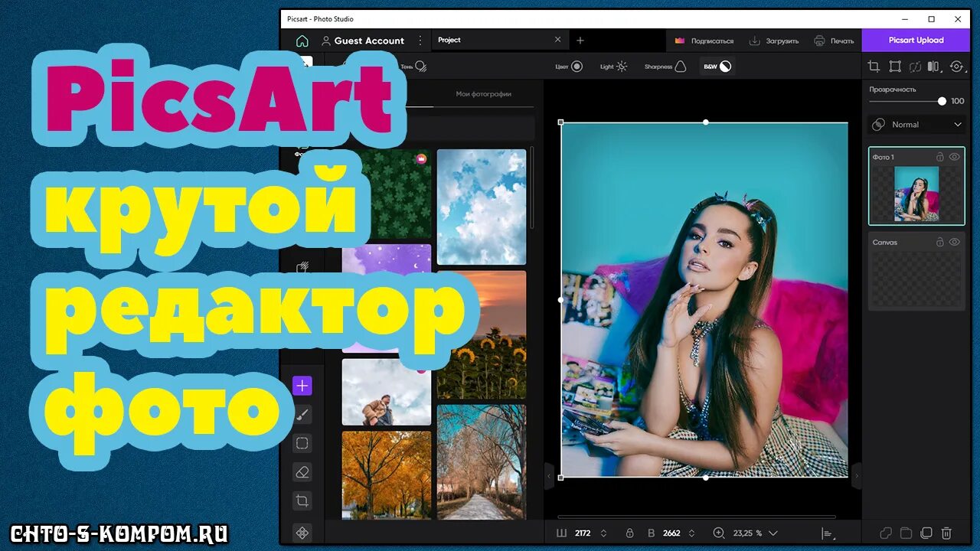Viewport: 980px width, 551px height.
Task: Click the warp/distort icon in right panel
Action: 914,67
